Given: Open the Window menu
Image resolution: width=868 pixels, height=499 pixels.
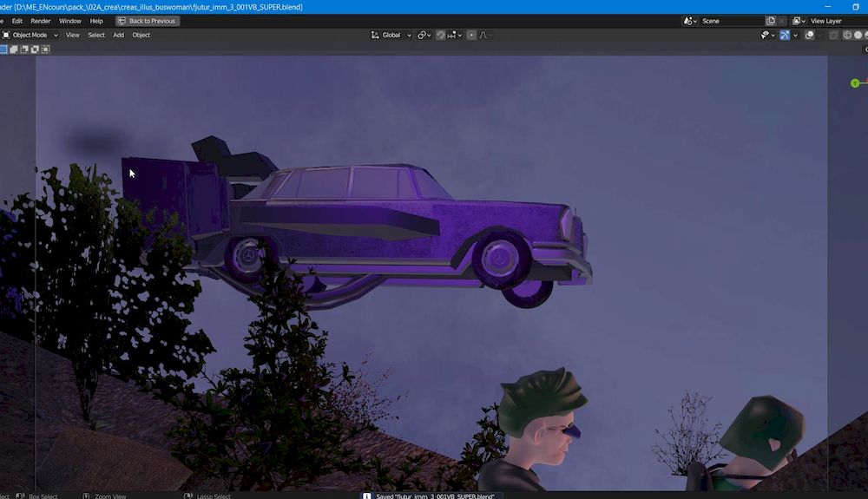Looking at the screenshot, I should click(70, 21).
